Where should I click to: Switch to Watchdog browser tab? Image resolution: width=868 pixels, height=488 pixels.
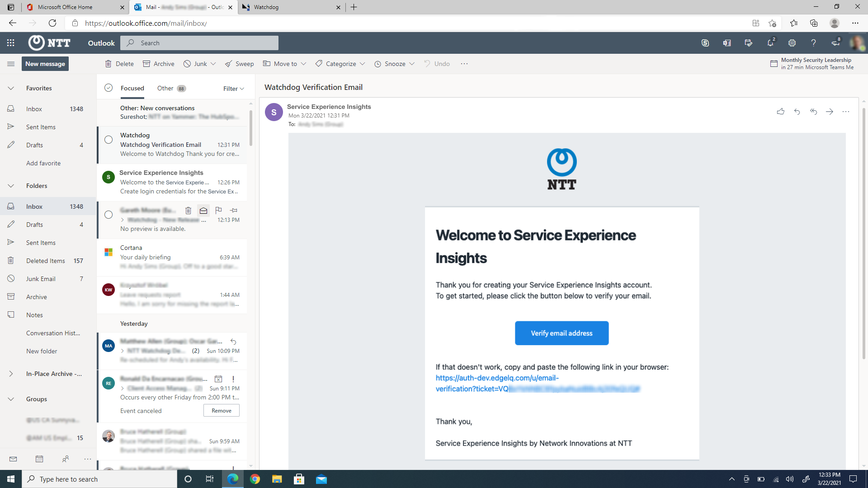pyautogui.click(x=292, y=7)
